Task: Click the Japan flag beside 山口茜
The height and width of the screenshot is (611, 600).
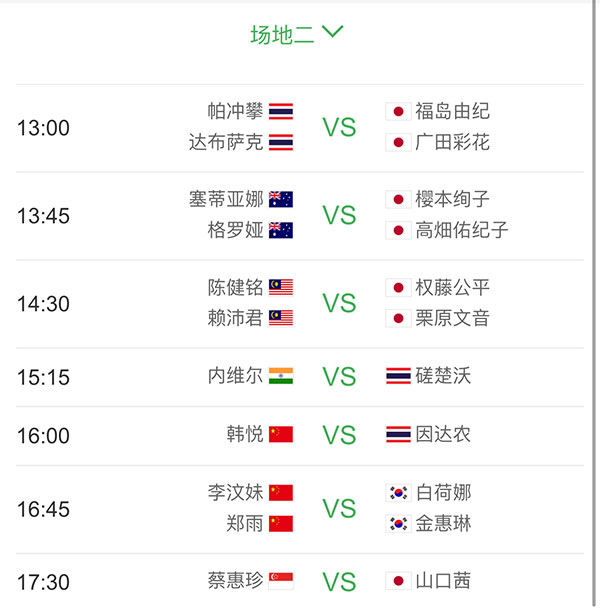Action: click(398, 580)
